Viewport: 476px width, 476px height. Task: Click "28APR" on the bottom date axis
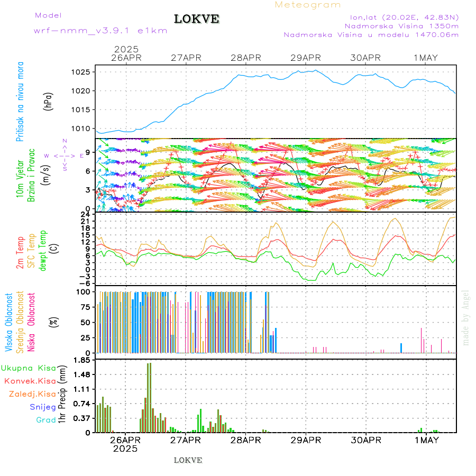pyautogui.click(x=245, y=440)
